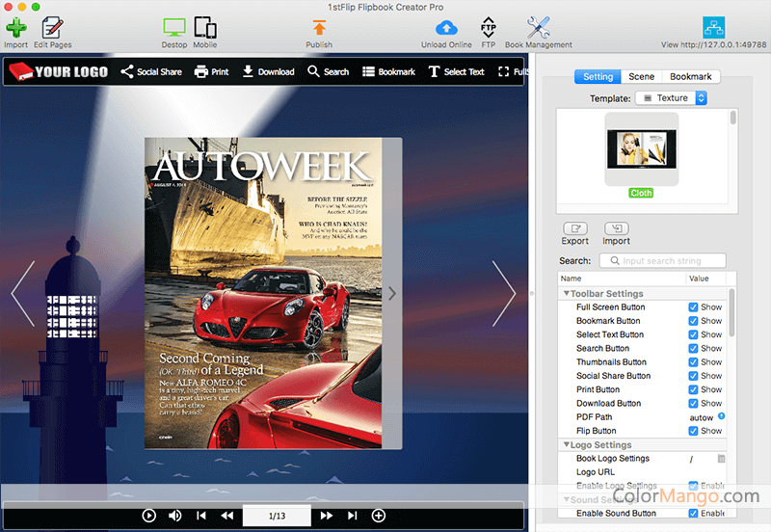Image resolution: width=771 pixels, height=532 pixels.
Task: Click the AUTOWEEK magazine cover page
Action: click(263, 293)
